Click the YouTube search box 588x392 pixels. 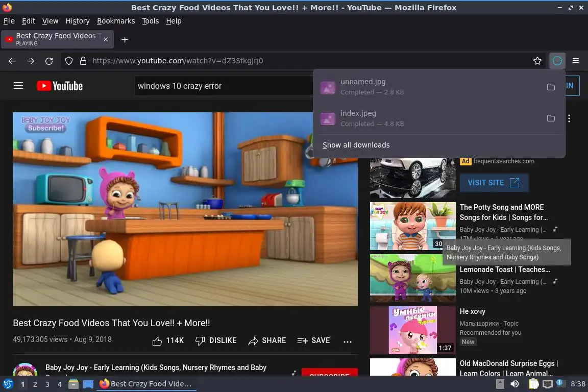(x=223, y=86)
